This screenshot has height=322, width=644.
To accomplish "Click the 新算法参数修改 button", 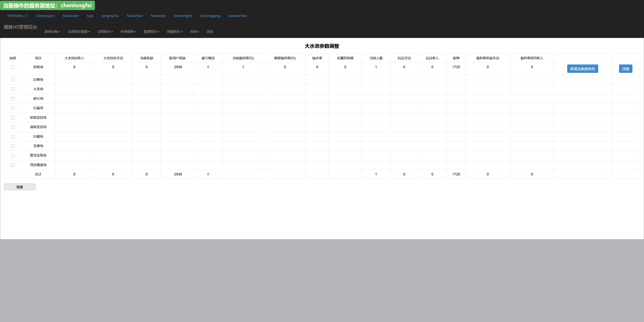I will click(582, 69).
